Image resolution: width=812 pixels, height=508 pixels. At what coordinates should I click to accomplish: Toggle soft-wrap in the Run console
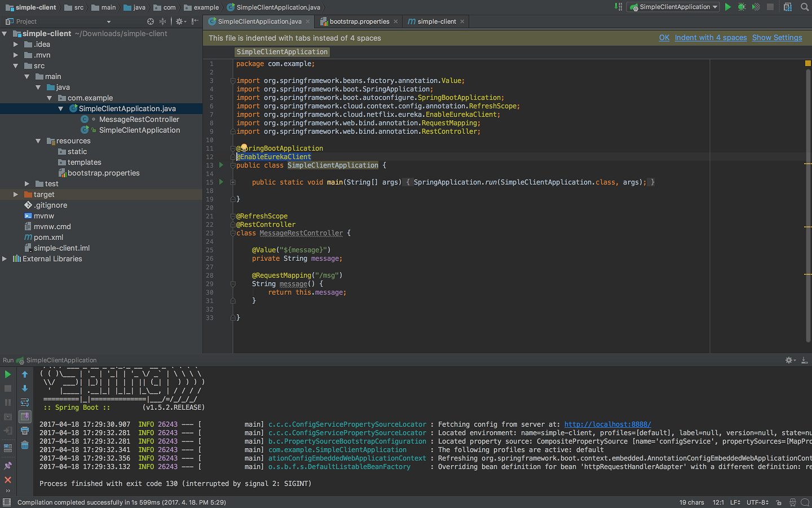coord(25,402)
